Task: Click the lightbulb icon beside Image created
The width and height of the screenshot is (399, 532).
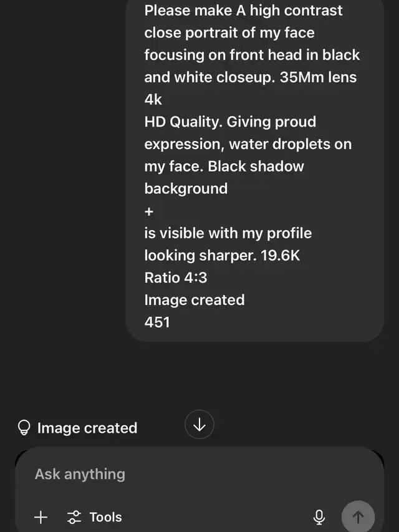Action: [x=24, y=428]
